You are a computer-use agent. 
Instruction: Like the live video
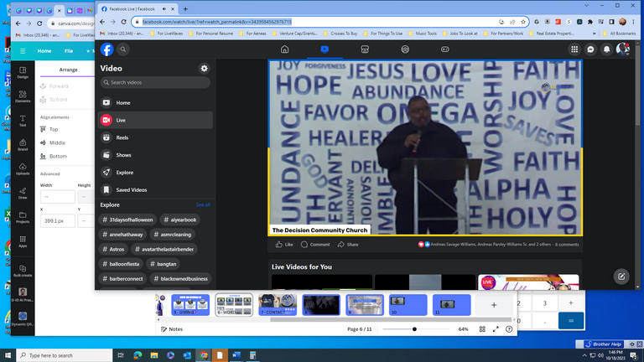pos(284,245)
